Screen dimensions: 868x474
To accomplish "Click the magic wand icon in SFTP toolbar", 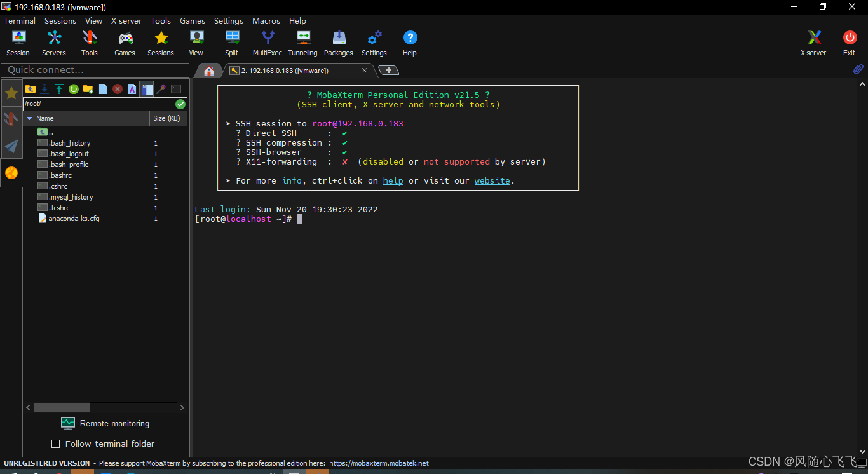I will [161, 89].
